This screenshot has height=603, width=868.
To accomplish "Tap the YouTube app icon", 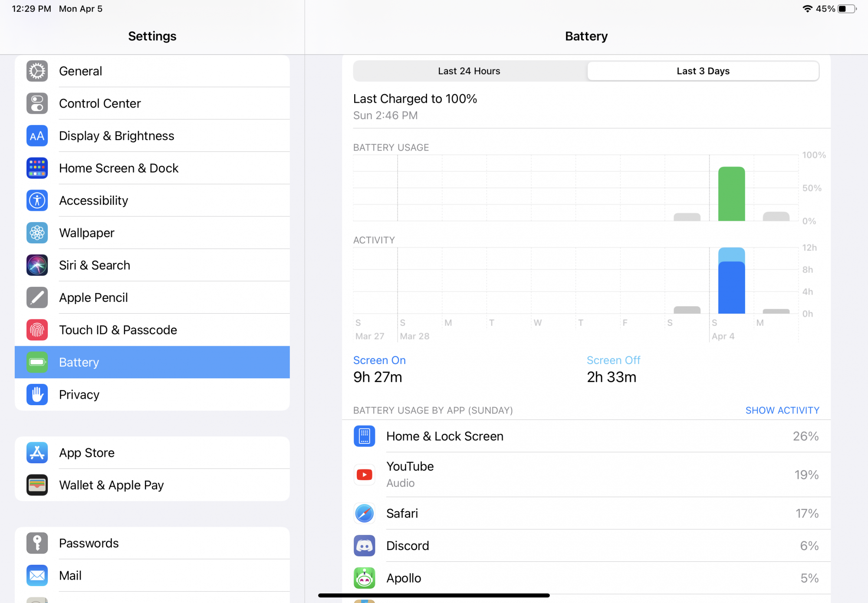I will click(x=364, y=475).
